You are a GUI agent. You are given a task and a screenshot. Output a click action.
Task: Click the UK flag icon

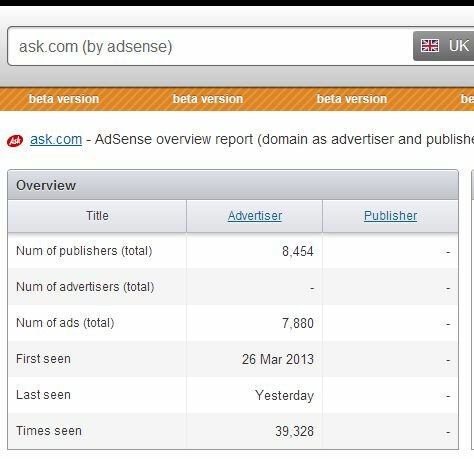[430, 46]
